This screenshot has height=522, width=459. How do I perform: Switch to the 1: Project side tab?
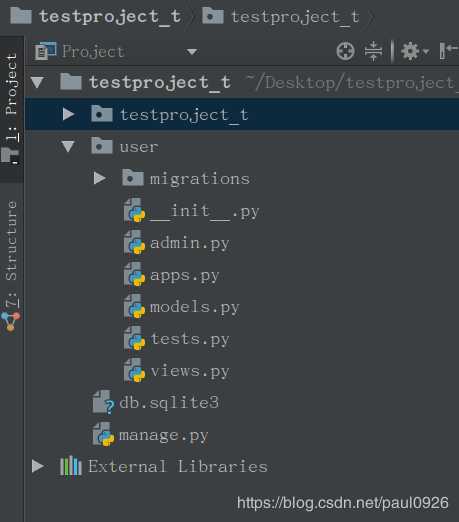11,108
